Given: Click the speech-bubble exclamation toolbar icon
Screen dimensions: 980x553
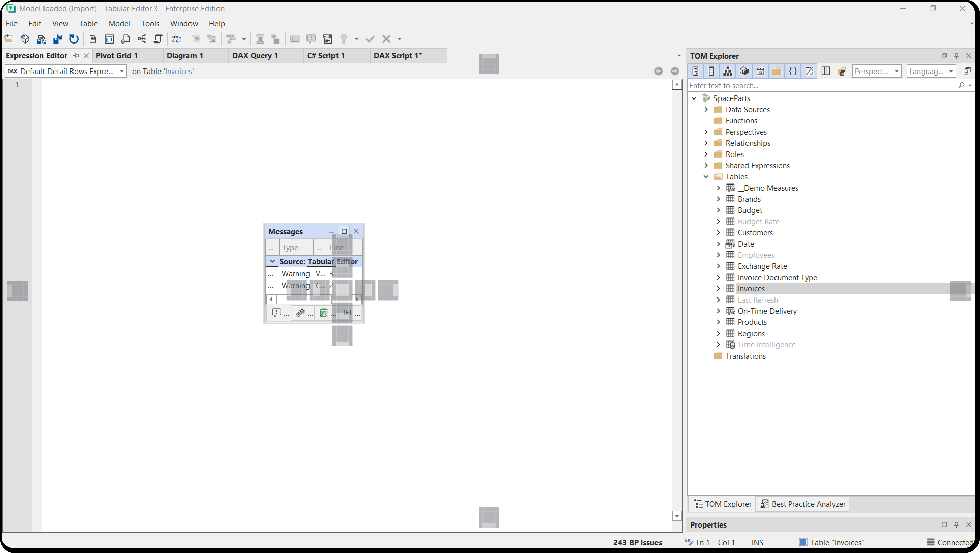Looking at the screenshot, I should pos(311,39).
